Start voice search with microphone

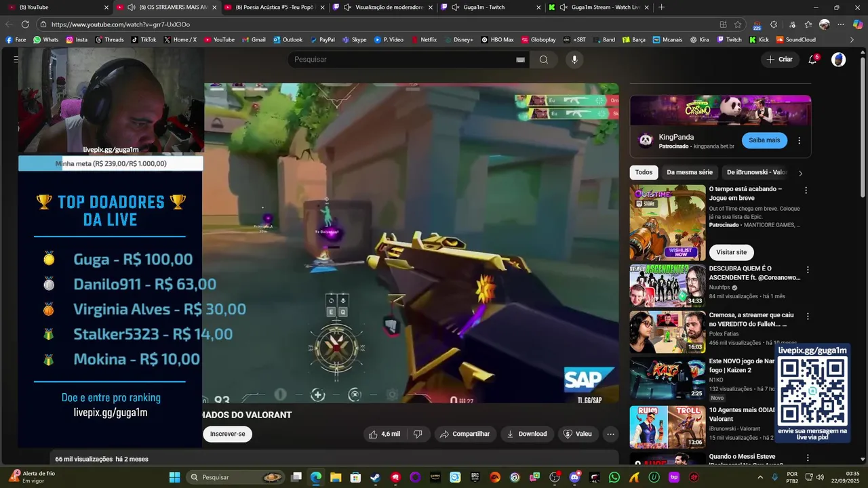click(x=574, y=60)
